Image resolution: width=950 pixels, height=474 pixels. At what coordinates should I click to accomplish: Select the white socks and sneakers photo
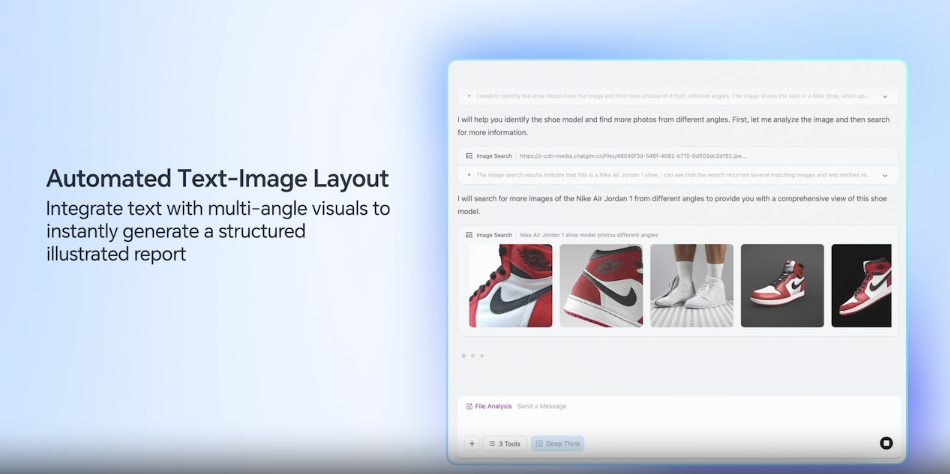click(x=691, y=285)
